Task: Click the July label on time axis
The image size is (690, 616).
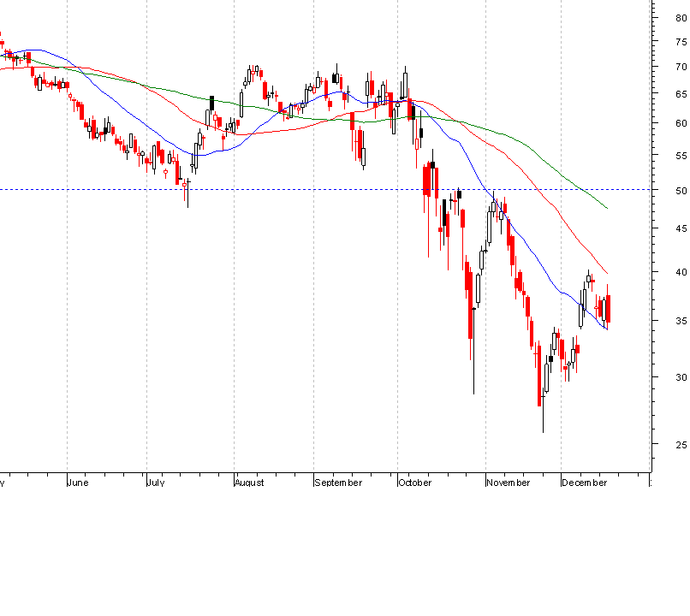Action: click(156, 483)
